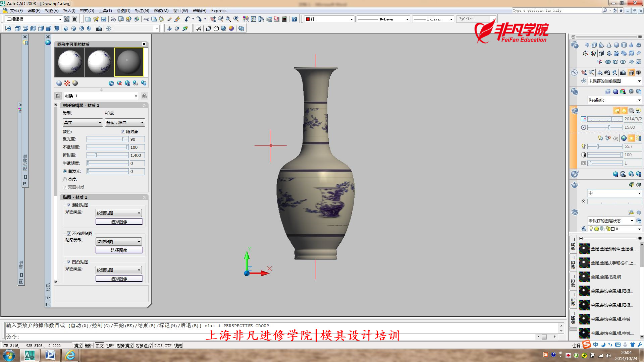Click the 折射率 slider
The image size is (644, 362).
click(108, 155)
